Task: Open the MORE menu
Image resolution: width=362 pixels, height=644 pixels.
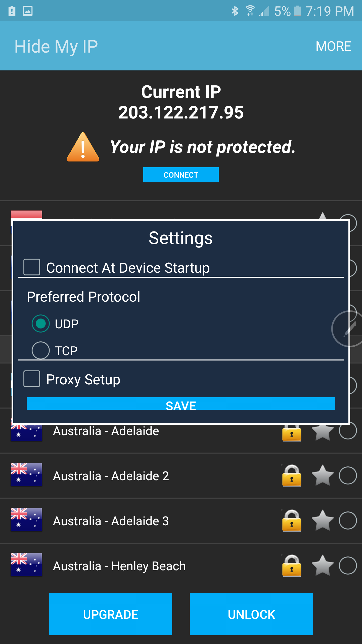Action: click(333, 46)
